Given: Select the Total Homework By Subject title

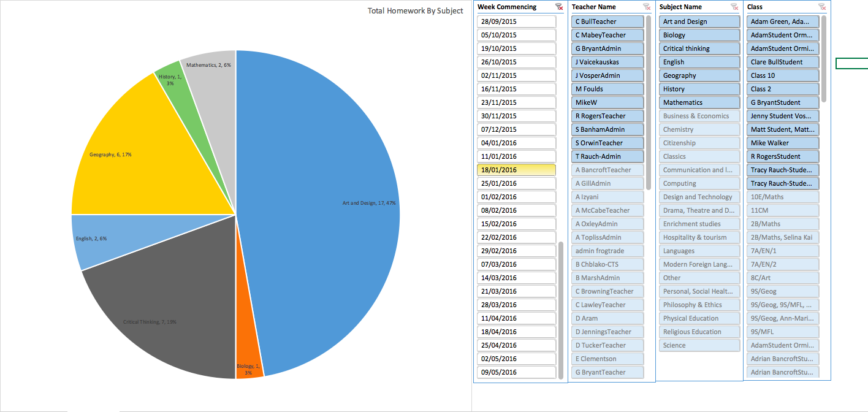Looking at the screenshot, I should (416, 11).
